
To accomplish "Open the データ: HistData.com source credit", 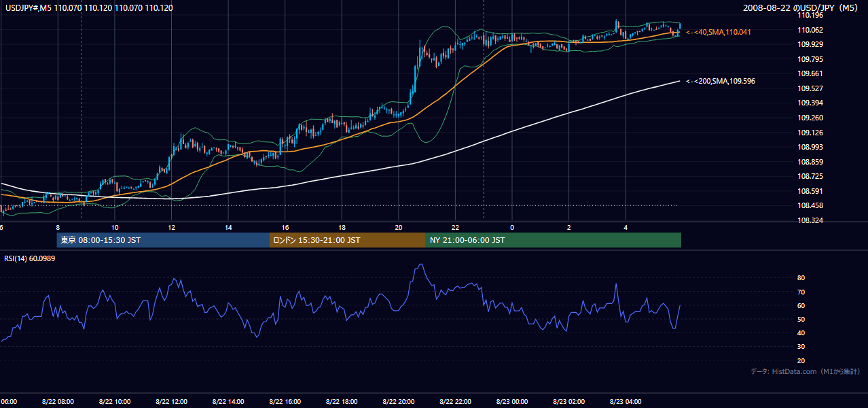I will (x=806, y=371).
